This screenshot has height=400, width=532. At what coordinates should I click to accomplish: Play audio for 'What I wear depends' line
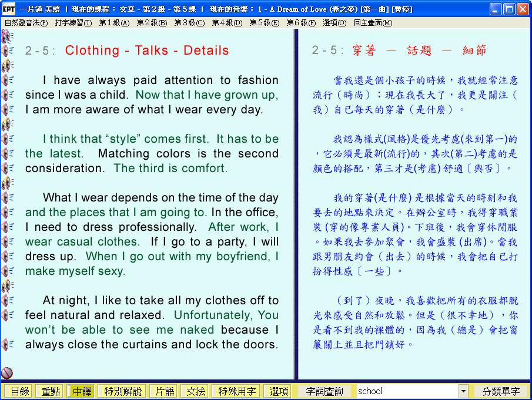tap(8, 197)
